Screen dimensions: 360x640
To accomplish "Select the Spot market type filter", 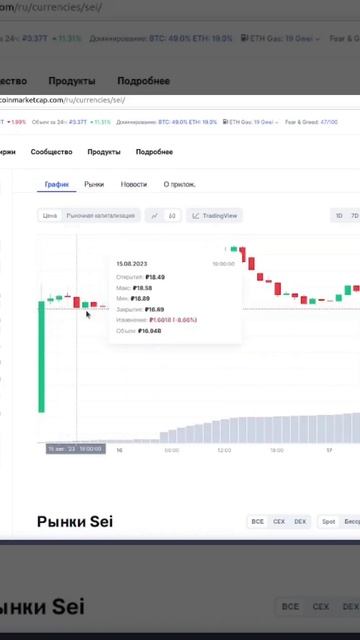I will tap(329, 522).
